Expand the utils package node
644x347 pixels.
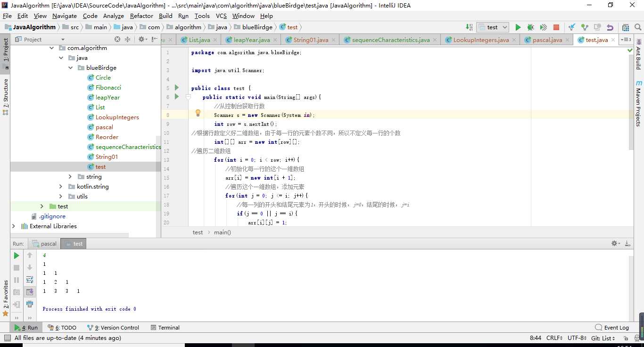(x=61, y=197)
